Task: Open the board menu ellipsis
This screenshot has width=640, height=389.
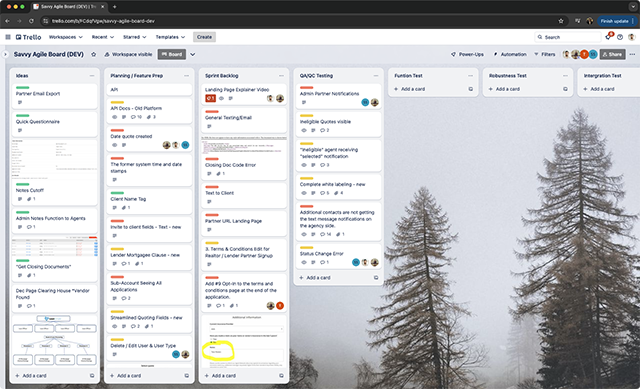Action: 632,54
